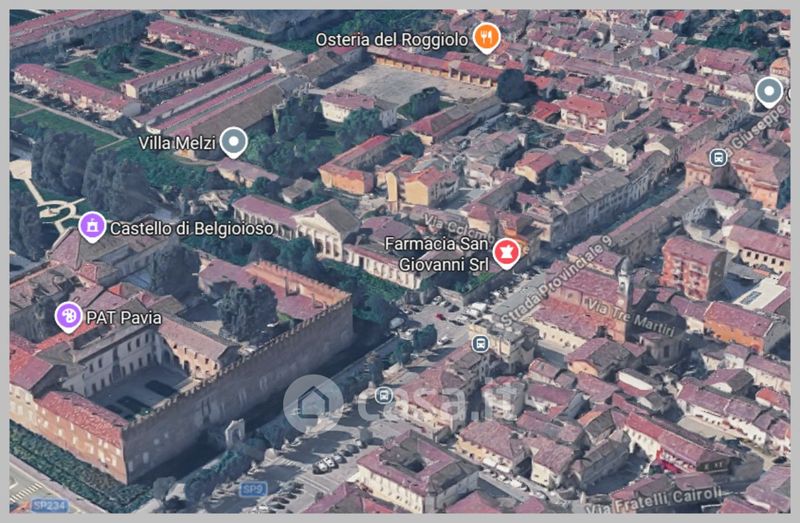Select the gray Villa Melzi location pin

click(x=233, y=142)
